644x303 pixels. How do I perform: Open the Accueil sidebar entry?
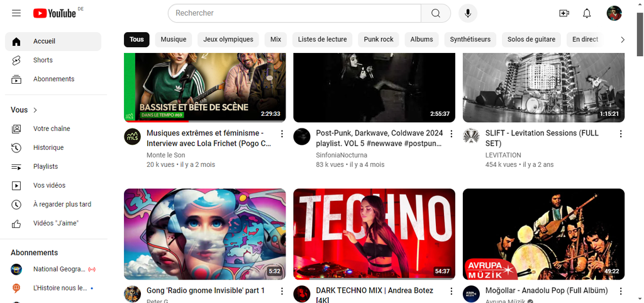coord(53,42)
